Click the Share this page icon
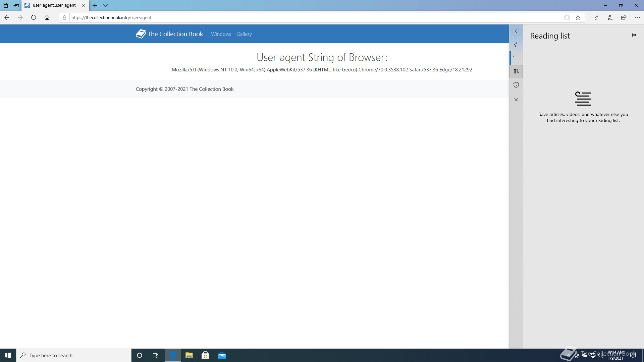 [x=624, y=18]
